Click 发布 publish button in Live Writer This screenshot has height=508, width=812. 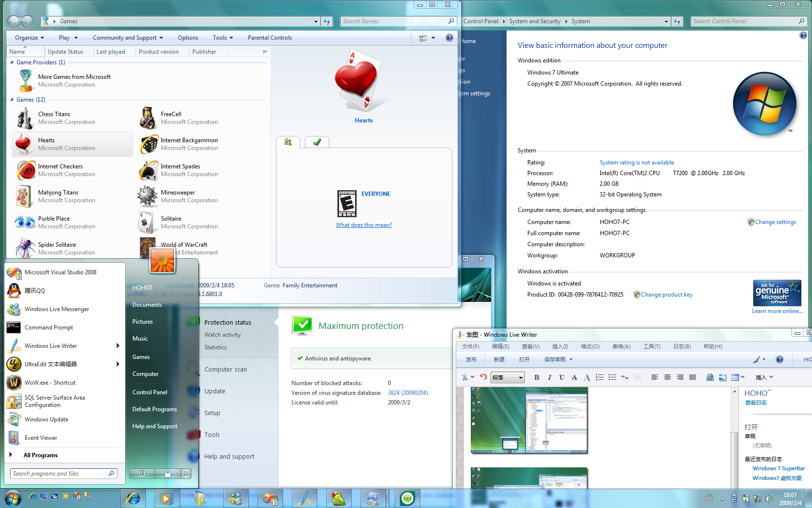[x=471, y=359]
